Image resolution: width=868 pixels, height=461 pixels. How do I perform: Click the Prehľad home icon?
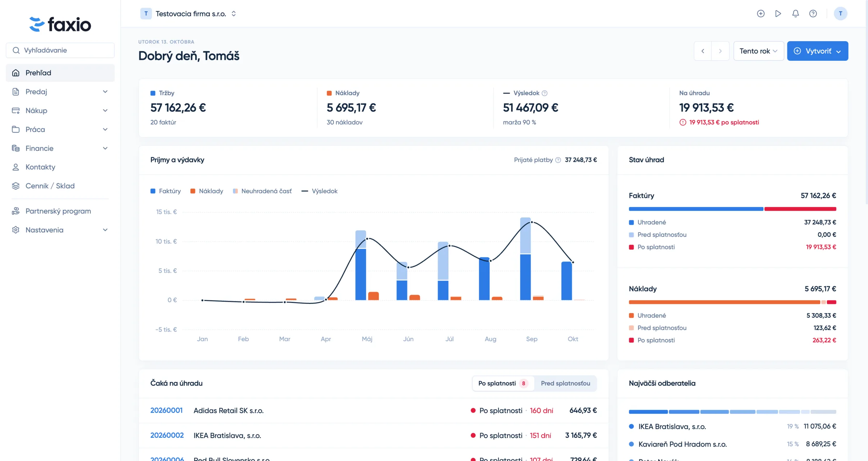[16, 73]
